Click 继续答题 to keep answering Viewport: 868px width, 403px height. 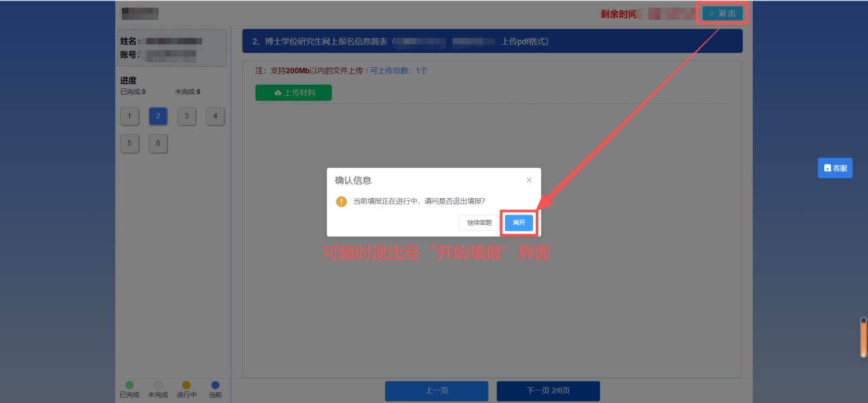click(x=478, y=222)
